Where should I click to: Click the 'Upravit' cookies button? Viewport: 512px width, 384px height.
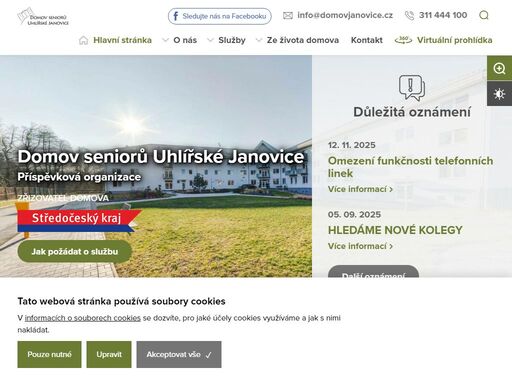click(109, 355)
